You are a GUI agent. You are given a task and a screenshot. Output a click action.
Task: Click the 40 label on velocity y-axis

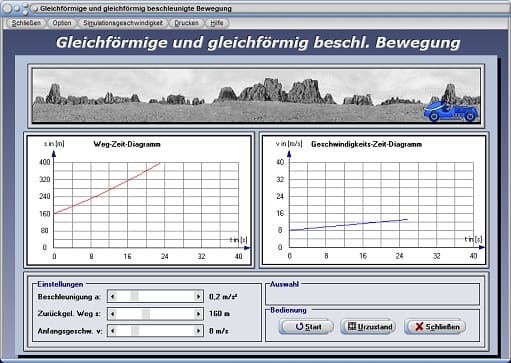pos(280,162)
